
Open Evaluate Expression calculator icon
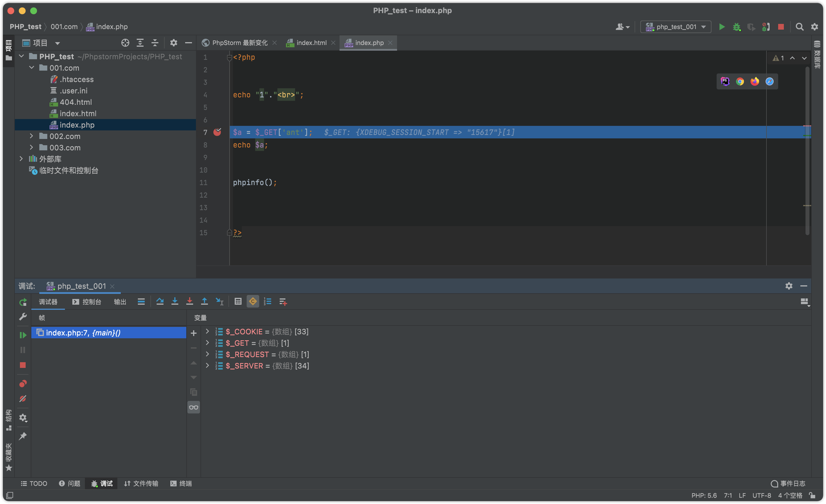coord(238,302)
